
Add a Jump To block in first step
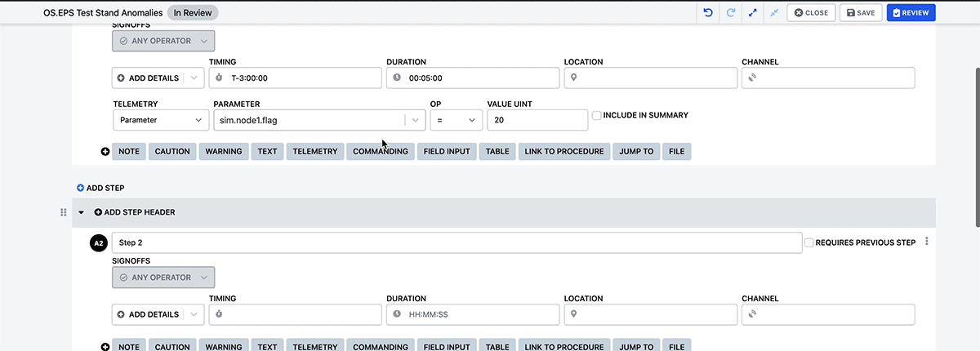coord(636,152)
